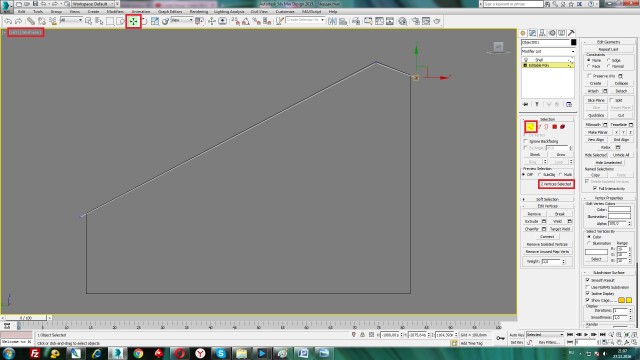Open the Rendering menu
640x360 pixels.
[x=199, y=11]
